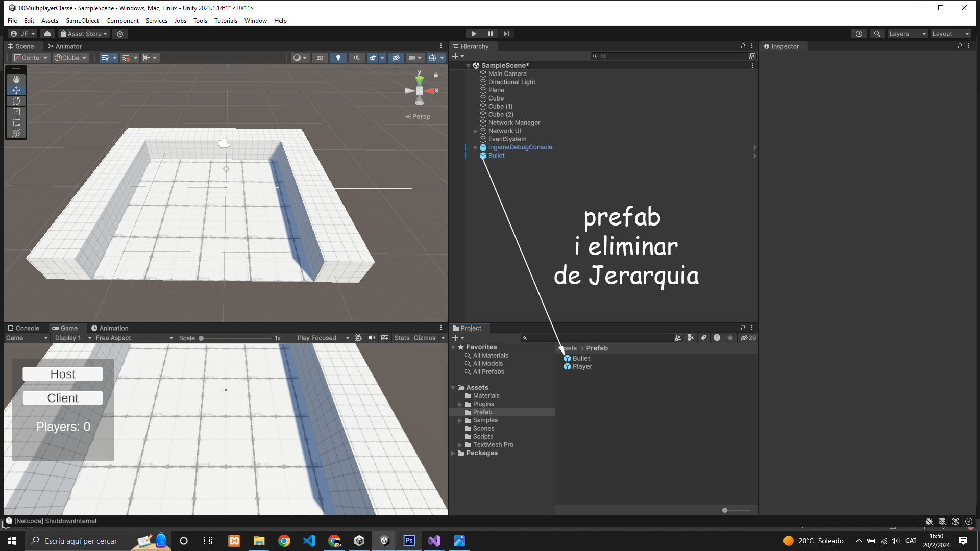Image resolution: width=980 pixels, height=551 pixels.
Task: Open the Undo History icon
Action: (x=859, y=34)
